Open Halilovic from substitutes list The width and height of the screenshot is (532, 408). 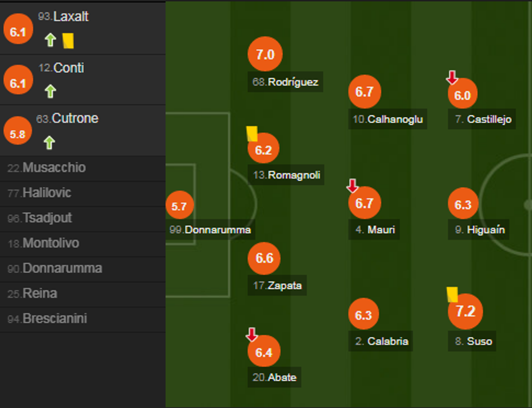tap(47, 193)
